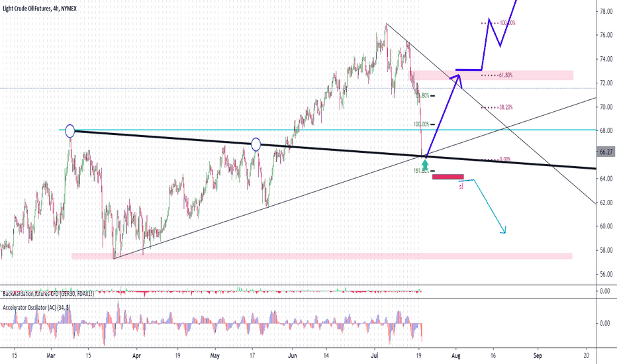Select the 66.27 current price label
The image size is (617, 364).
[x=606, y=152]
